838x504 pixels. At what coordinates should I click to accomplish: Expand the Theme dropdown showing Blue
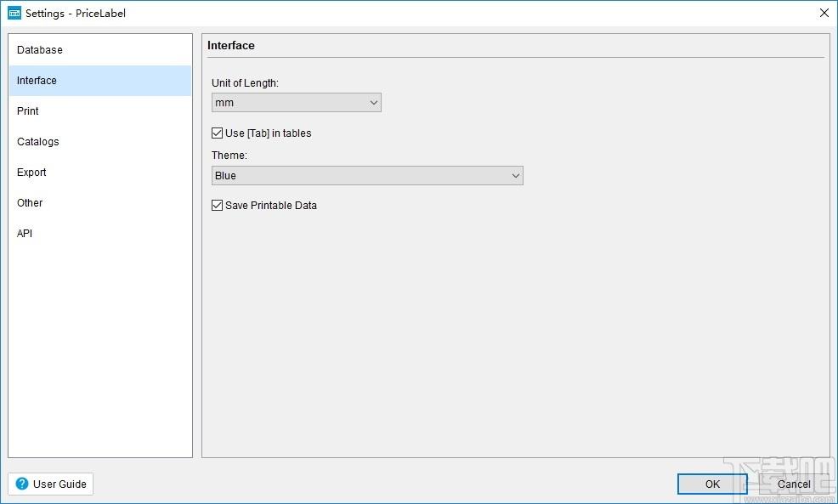point(368,175)
